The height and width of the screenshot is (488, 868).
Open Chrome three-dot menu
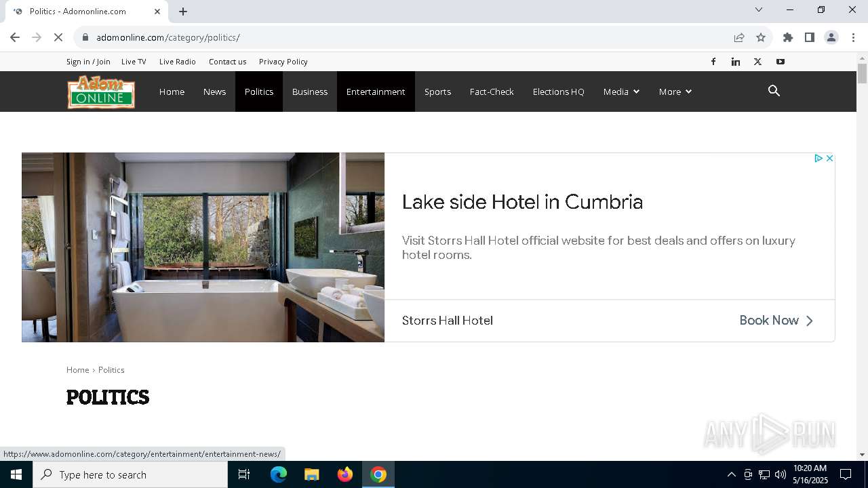click(853, 37)
